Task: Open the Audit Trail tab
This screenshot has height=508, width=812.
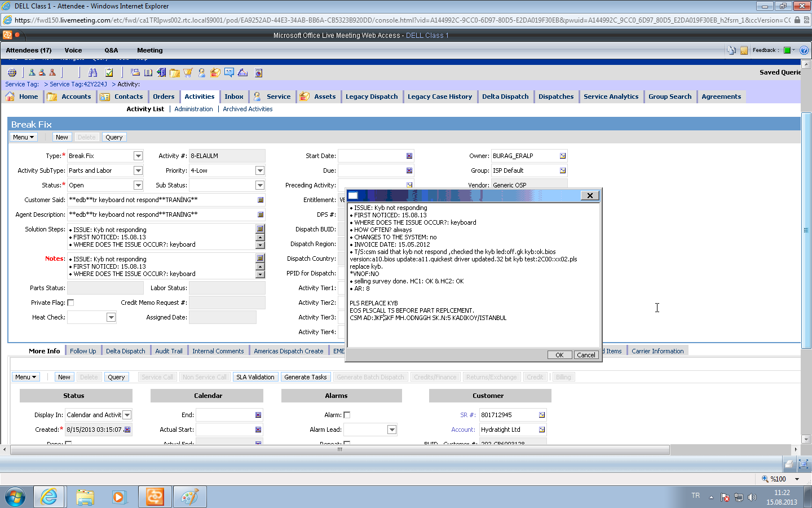Action: 169,351
